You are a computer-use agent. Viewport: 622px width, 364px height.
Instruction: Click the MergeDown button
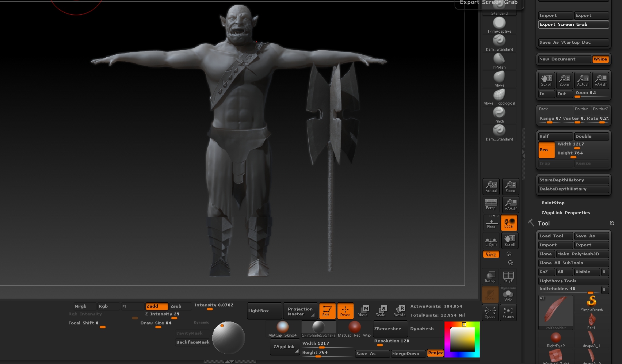coord(408,354)
